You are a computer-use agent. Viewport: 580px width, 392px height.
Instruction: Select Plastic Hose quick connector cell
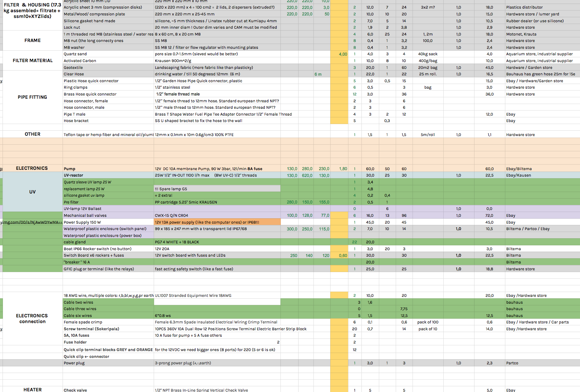click(x=108, y=81)
